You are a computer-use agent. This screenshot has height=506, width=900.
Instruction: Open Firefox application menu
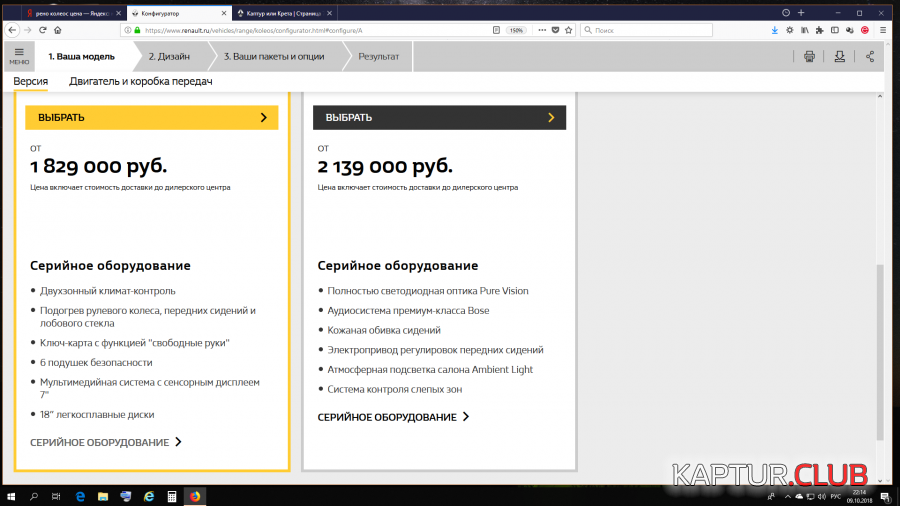click(x=883, y=30)
